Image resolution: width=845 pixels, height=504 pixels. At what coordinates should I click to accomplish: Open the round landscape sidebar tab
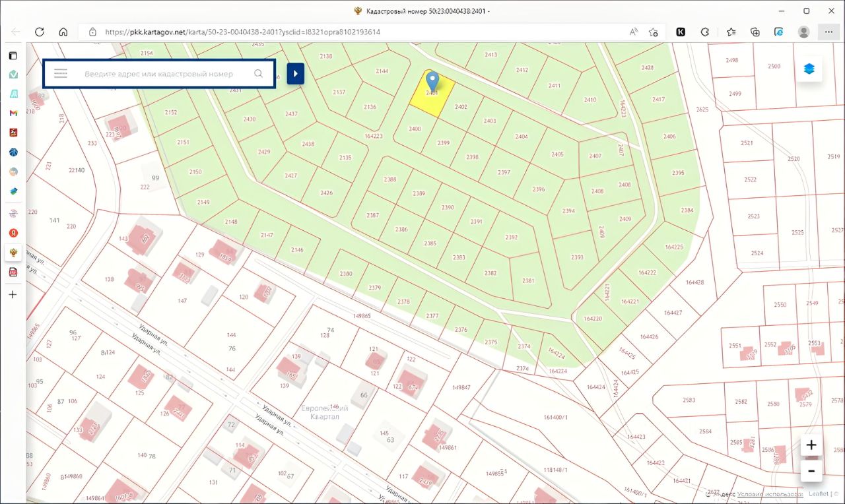[13, 172]
